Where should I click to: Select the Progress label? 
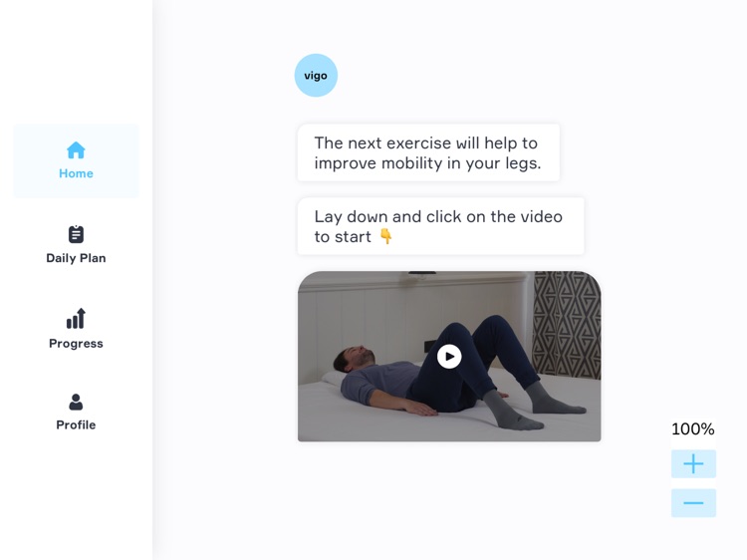pos(76,343)
